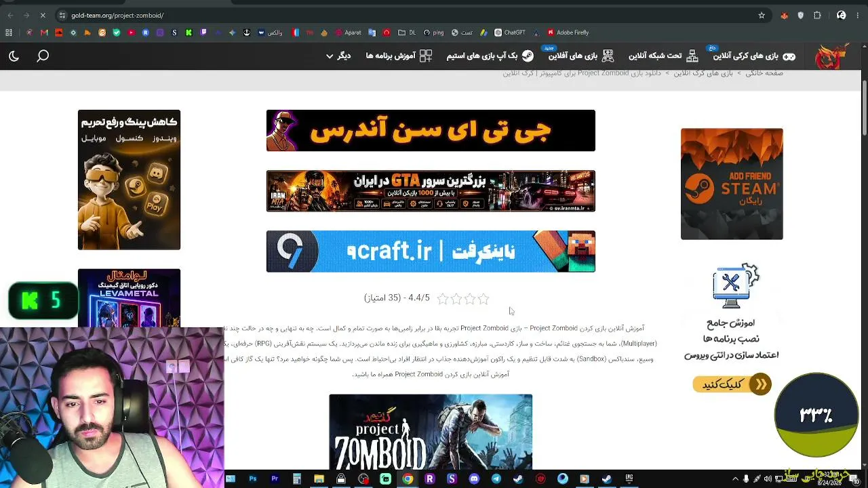Image resolution: width=868 pixels, height=488 pixels.
Task: Open the Chrome extensions puzzle icon
Action: click(817, 16)
